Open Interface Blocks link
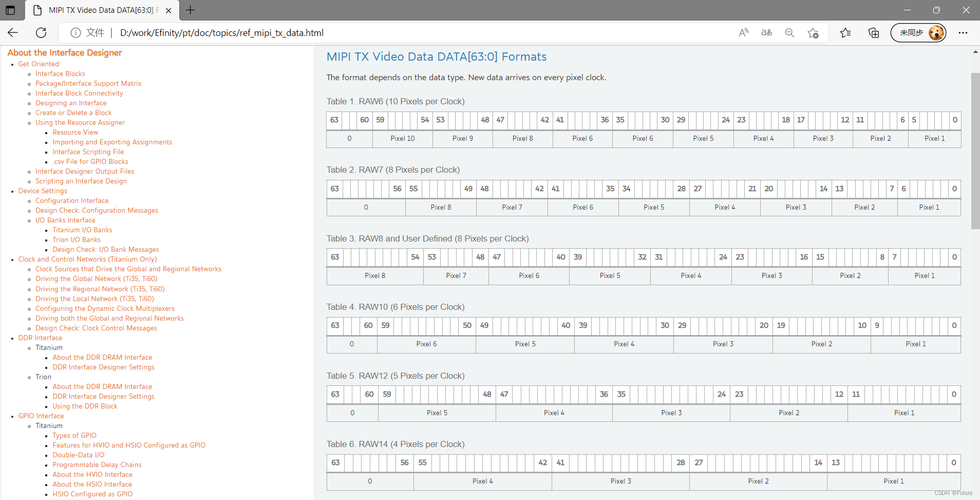Image resolution: width=980 pixels, height=500 pixels. (60, 73)
